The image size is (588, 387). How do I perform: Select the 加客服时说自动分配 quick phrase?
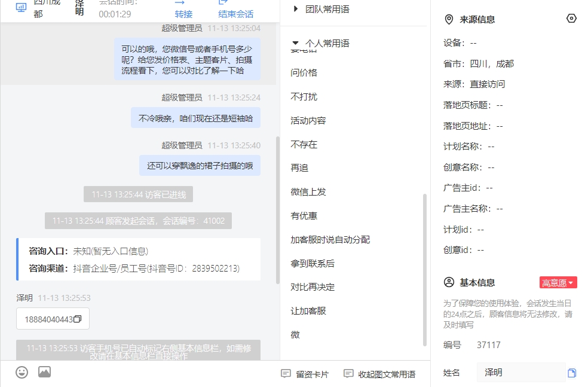(330, 239)
